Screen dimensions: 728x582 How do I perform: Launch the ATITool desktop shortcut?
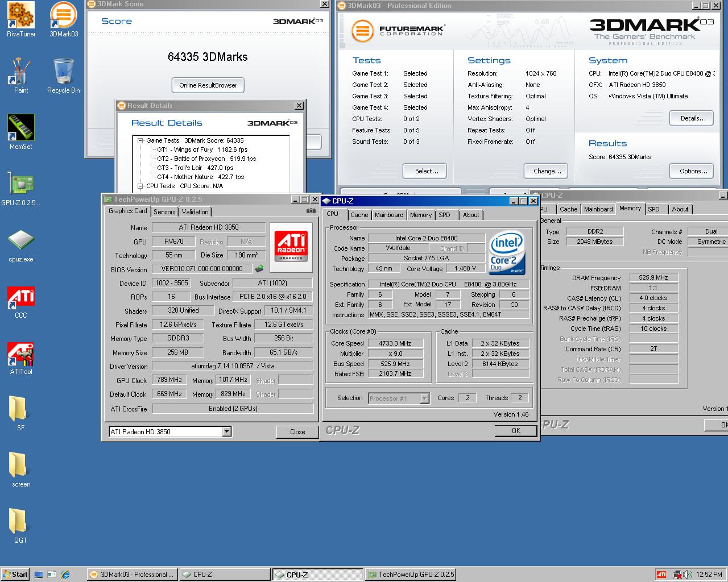[x=21, y=358]
